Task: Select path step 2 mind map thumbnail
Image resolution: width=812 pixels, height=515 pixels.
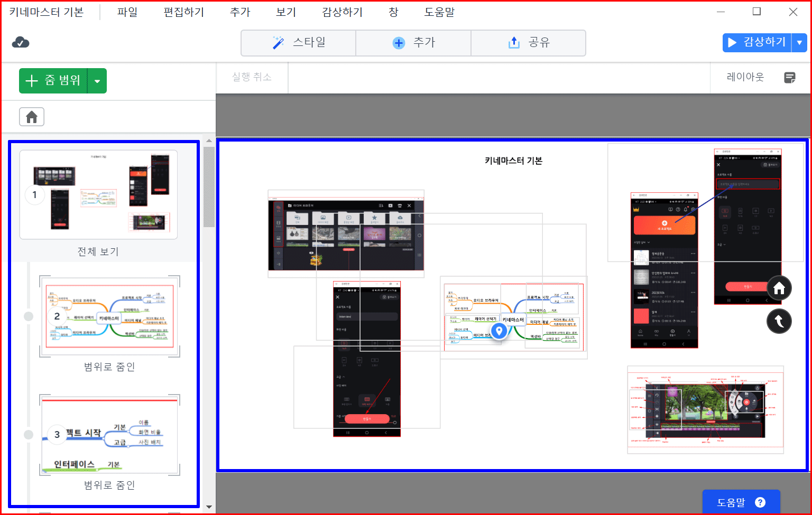Action: point(109,316)
